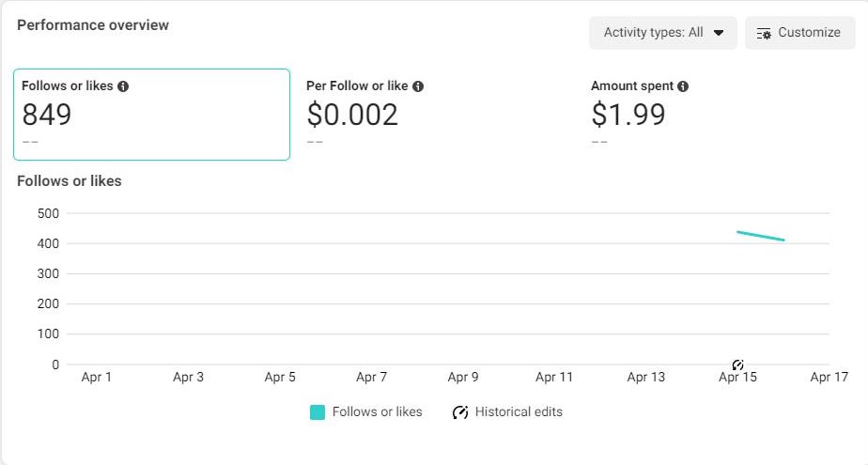This screenshot has height=465, width=868.
Task: Click info icon next to Amount spent
Action: coord(683,86)
